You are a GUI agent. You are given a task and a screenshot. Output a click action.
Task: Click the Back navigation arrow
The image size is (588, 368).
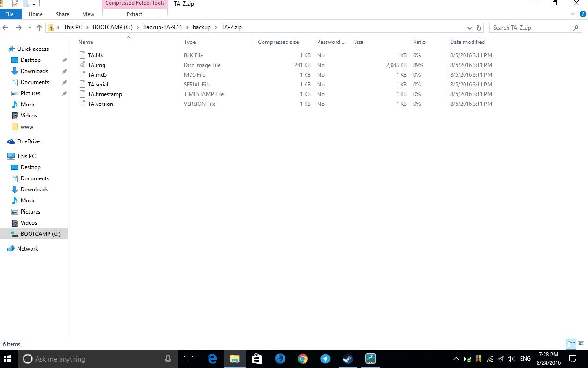coord(6,28)
